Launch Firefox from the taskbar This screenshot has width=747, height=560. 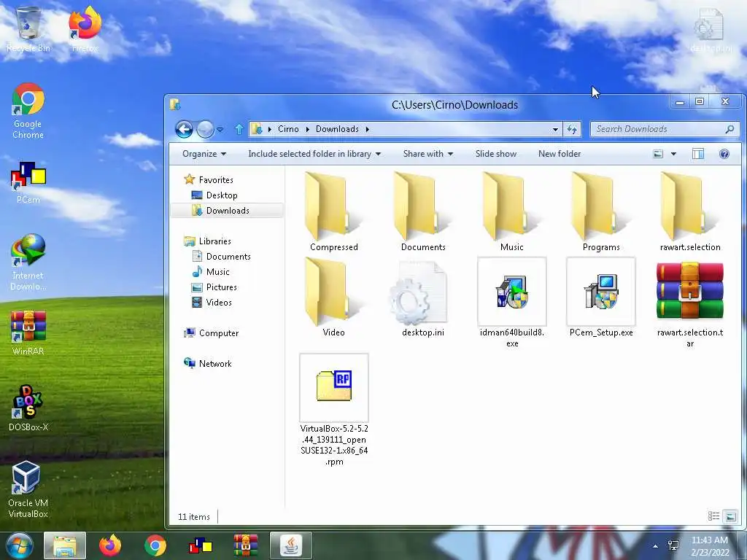coord(110,545)
